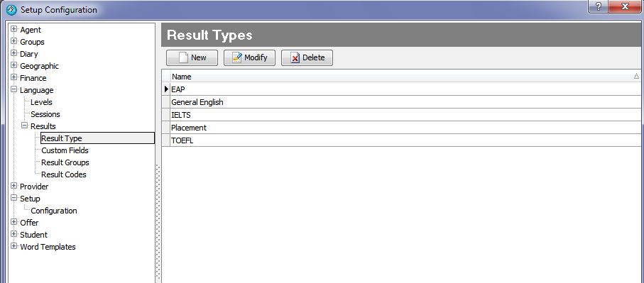644x283 pixels.
Task: Select the Groups label in the tree
Action: (32, 42)
